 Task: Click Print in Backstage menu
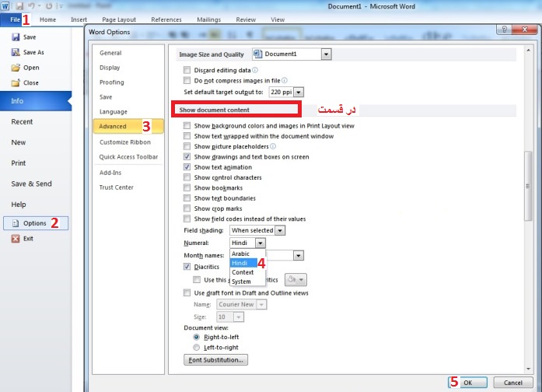pos(19,163)
